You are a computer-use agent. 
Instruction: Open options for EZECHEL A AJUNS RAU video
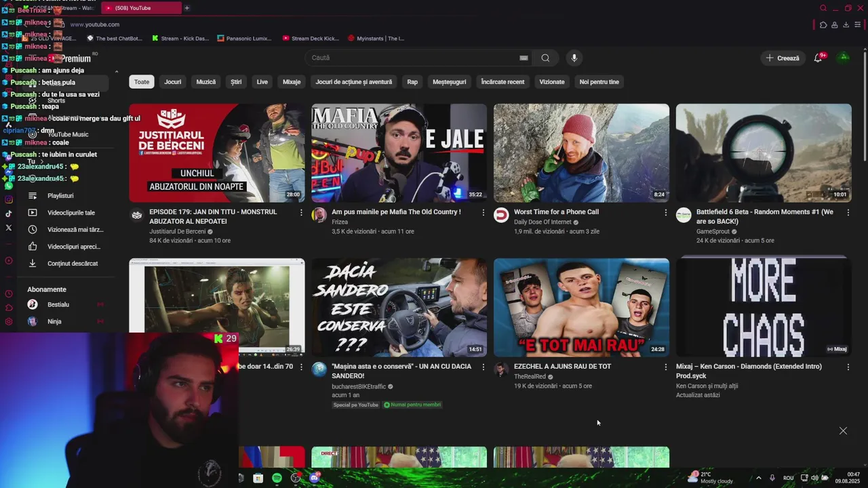click(666, 367)
